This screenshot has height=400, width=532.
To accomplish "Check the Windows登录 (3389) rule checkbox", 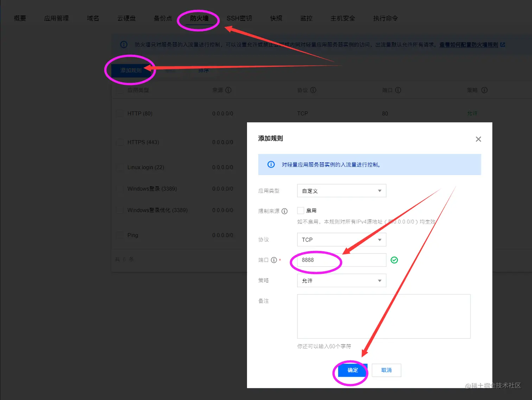I will point(120,189).
